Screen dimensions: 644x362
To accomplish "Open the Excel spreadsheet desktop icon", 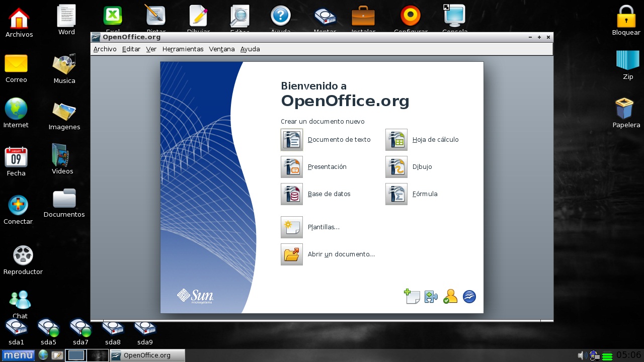I will coord(113,16).
